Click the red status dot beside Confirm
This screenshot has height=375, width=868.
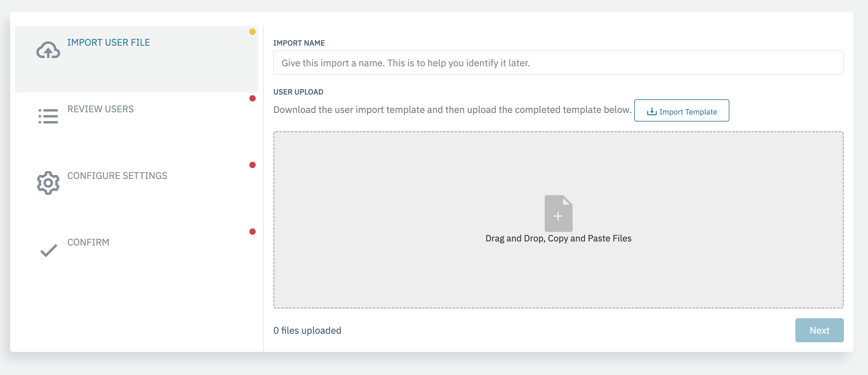[253, 232]
